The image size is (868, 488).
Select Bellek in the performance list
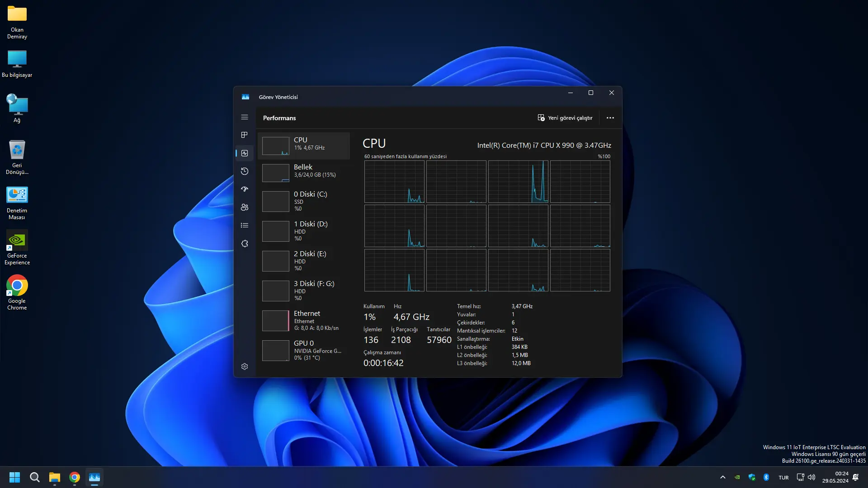coord(304,173)
